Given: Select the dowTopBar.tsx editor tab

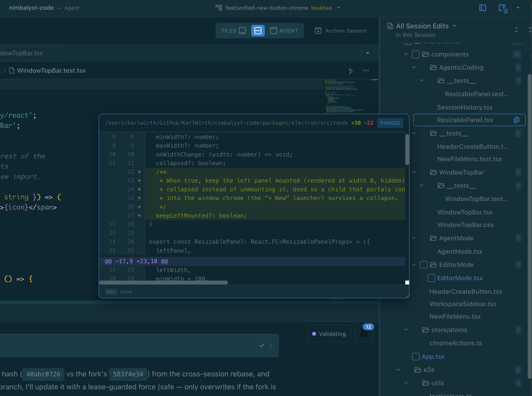Looking at the screenshot, I should (30, 53).
